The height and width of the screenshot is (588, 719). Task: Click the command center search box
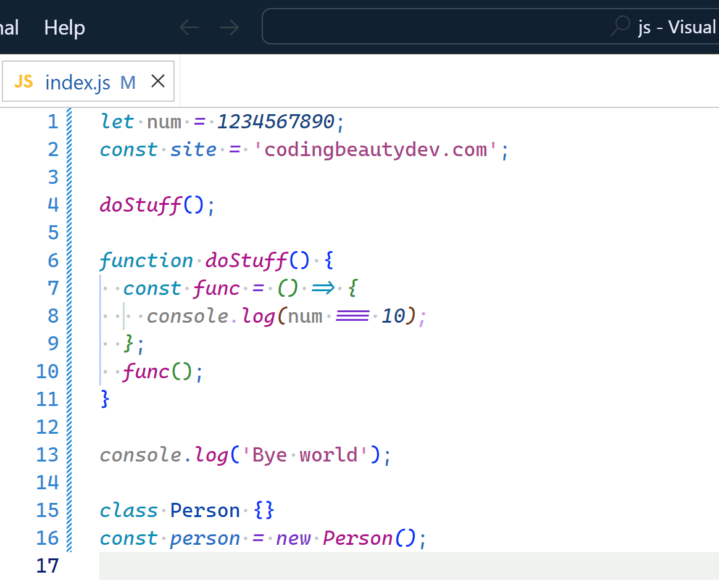(490, 27)
